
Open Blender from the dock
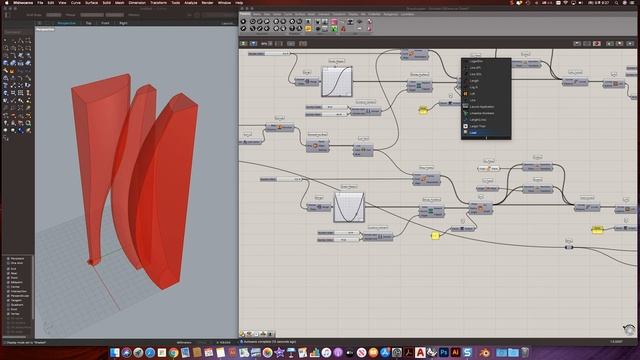[x=484, y=352]
